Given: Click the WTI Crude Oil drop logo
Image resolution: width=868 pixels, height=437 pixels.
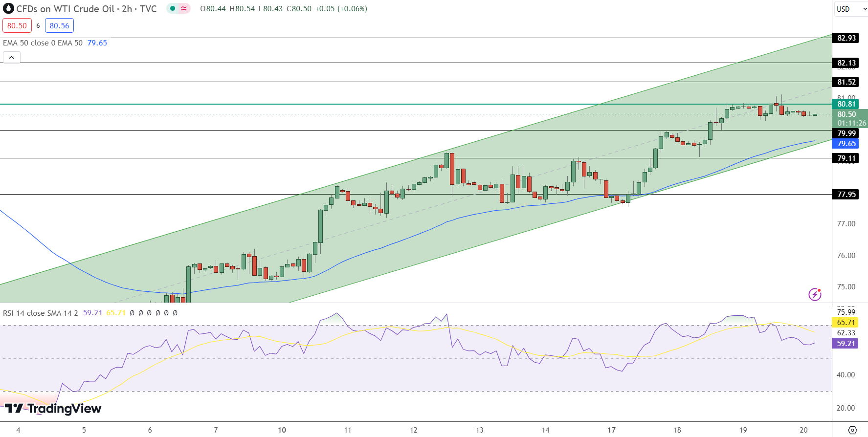Looking at the screenshot, I should click(x=8, y=9).
